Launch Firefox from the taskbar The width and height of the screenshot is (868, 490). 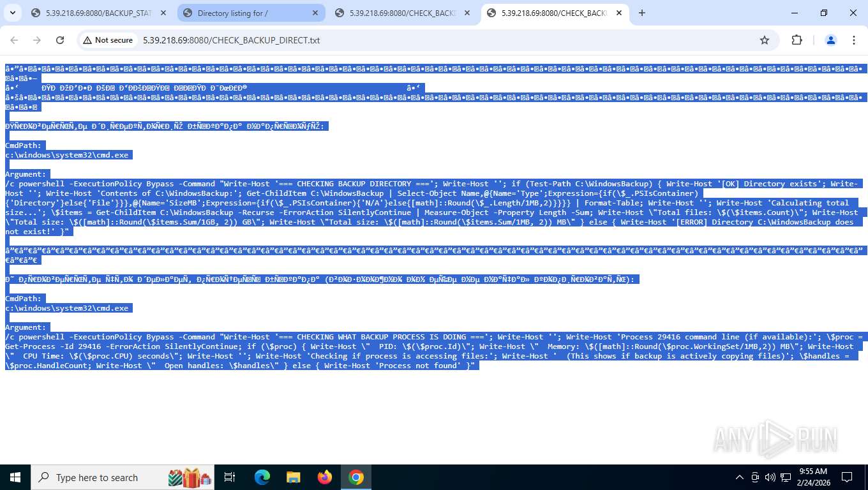pyautogui.click(x=325, y=477)
